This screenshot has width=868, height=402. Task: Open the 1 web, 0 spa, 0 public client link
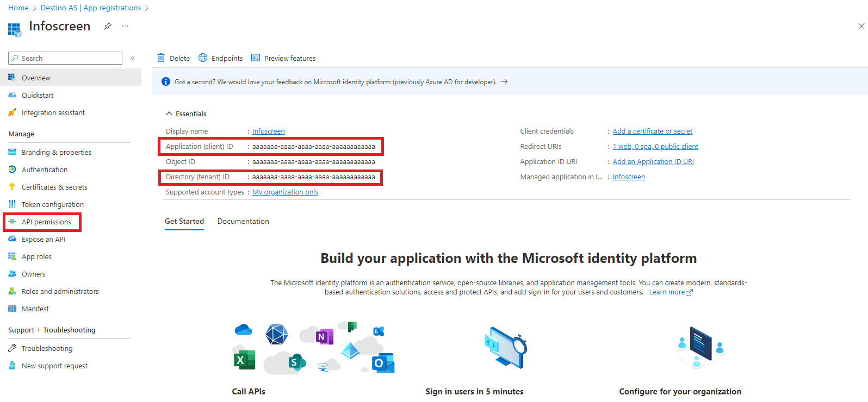tap(655, 146)
